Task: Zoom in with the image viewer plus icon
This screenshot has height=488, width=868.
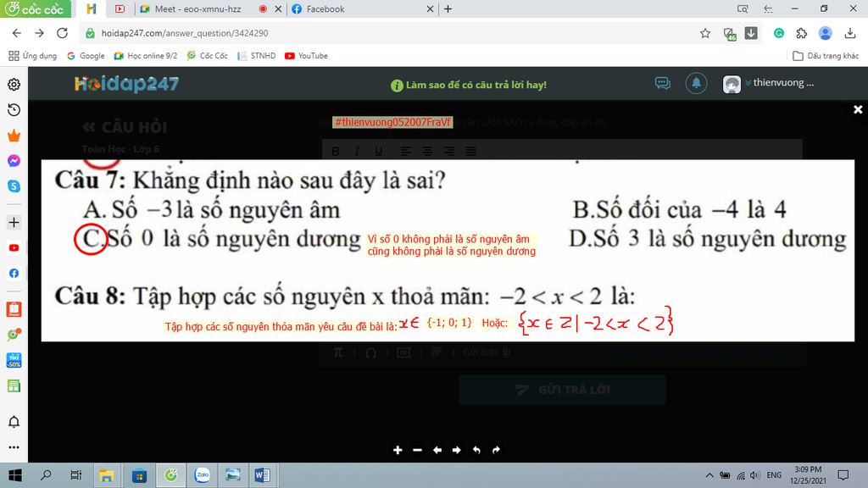Action: pyautogui.click(x=398, y=450)
